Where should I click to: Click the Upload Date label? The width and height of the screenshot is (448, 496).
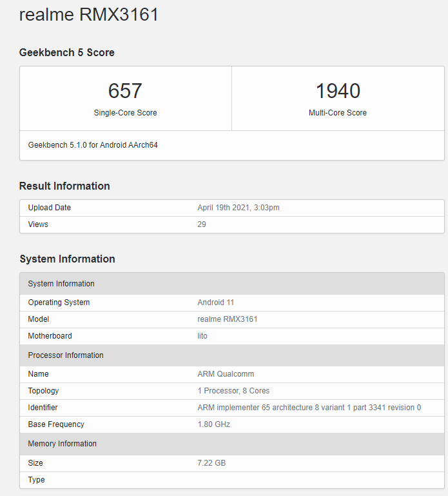50,208
